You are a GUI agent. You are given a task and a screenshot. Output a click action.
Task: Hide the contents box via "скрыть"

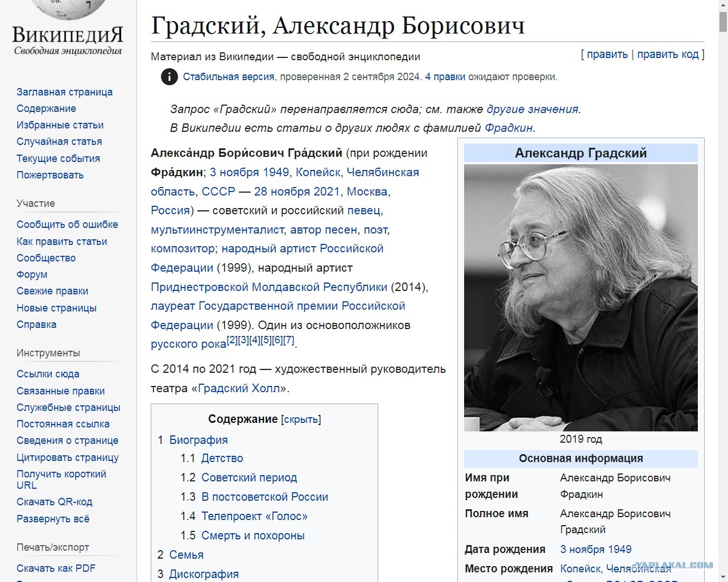click(x=301, y=419)
